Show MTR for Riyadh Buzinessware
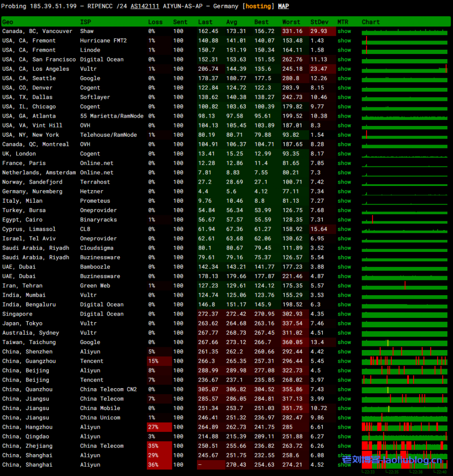 (x=344, y=257)
